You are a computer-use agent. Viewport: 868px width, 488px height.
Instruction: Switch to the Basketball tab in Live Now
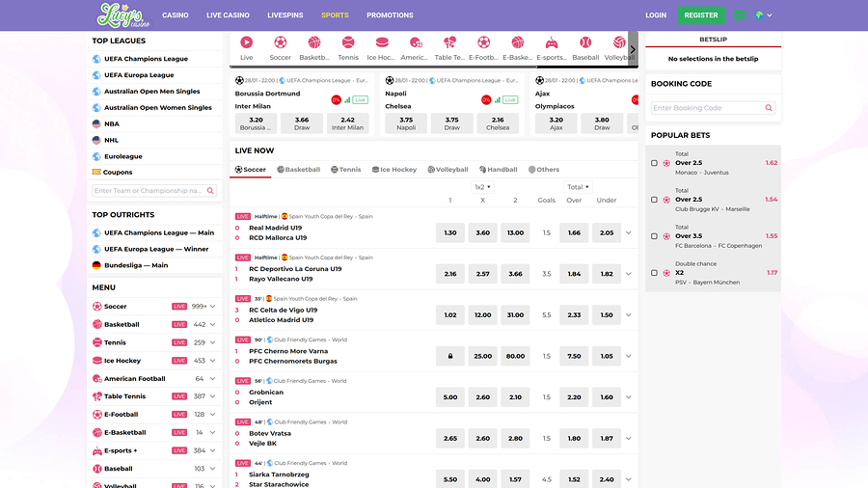[298, 170]
